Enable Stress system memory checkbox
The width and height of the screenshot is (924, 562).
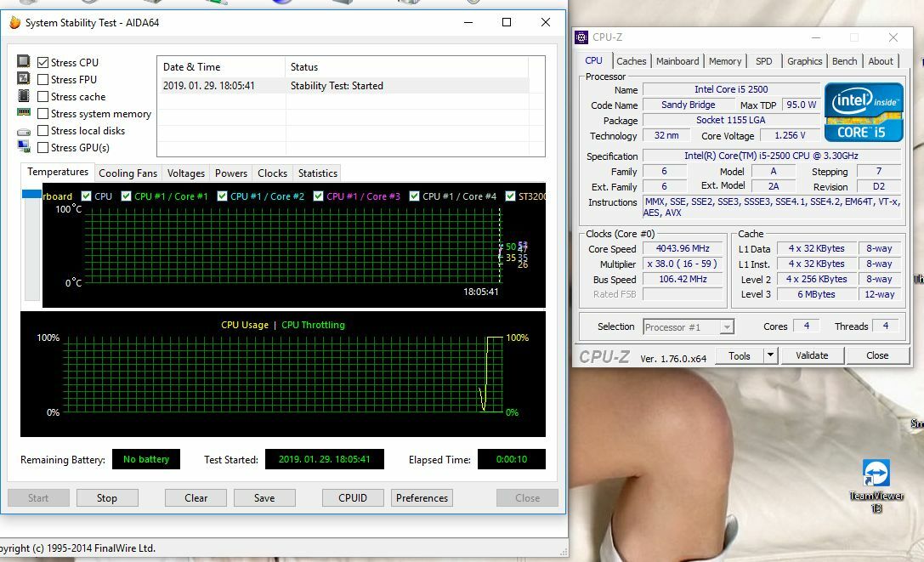pyautogui.click(x=43, y=114)
